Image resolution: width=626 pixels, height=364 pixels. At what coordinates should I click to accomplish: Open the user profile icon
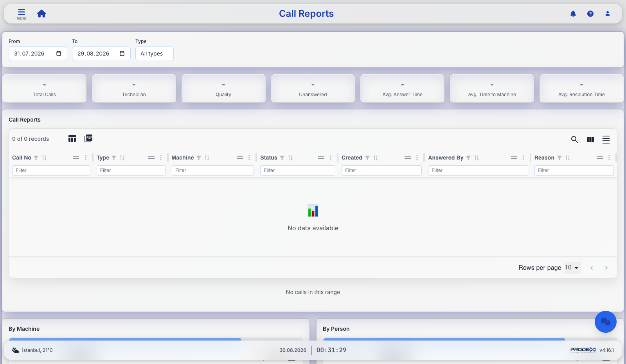(608, 14)
